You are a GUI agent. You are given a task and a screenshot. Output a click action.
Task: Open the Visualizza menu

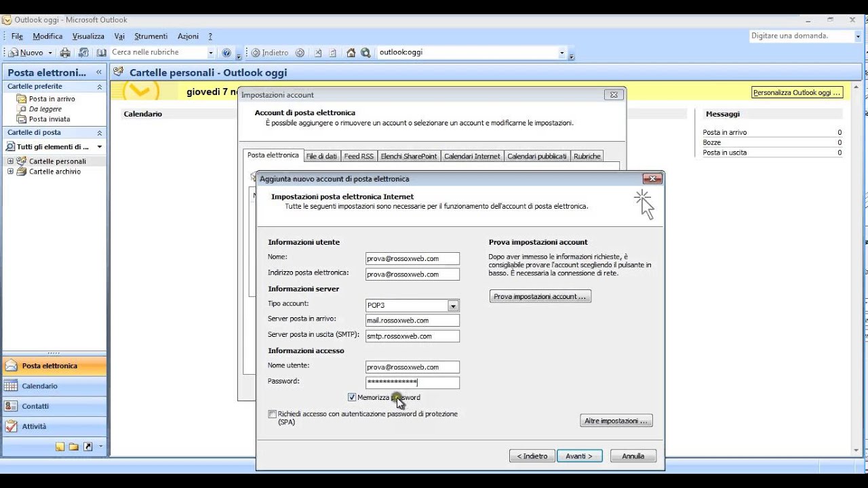88,37
